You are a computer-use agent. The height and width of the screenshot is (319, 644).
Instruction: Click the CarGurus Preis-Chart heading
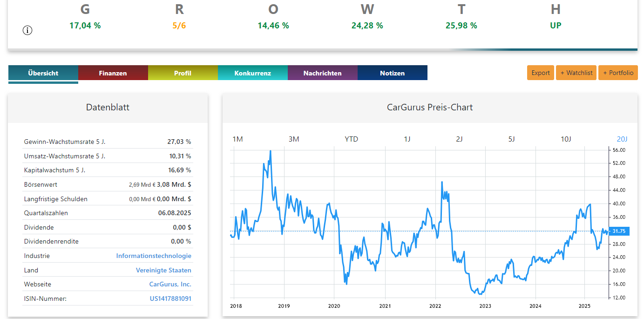tap(430, 108)
